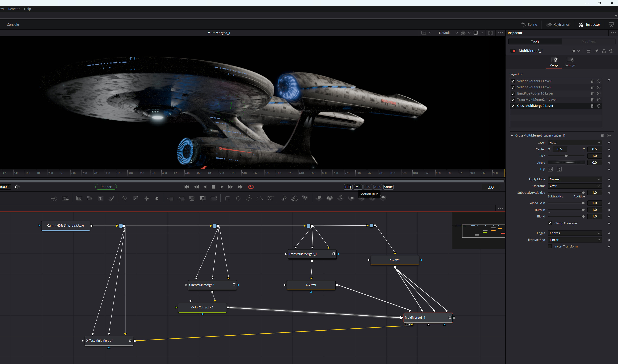Open versions for MultiMerge3_1
Screen dimensions: 618x364
[x=589, y=51]
